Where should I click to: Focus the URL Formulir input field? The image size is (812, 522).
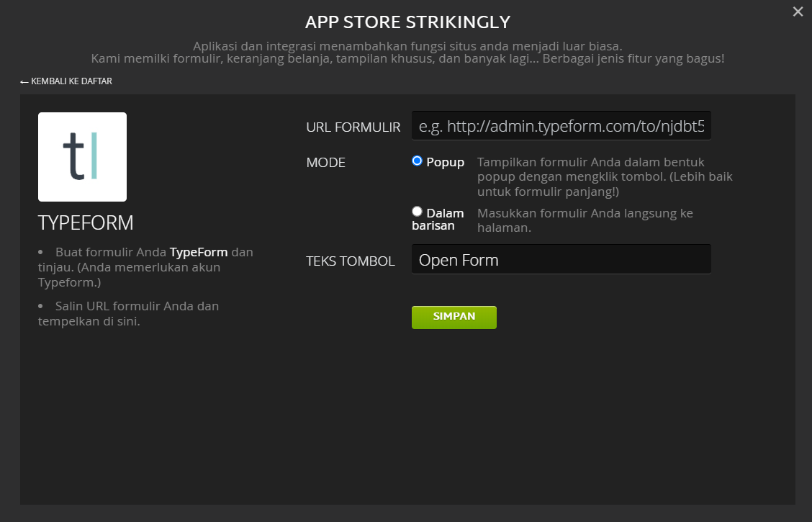[561, 126]
